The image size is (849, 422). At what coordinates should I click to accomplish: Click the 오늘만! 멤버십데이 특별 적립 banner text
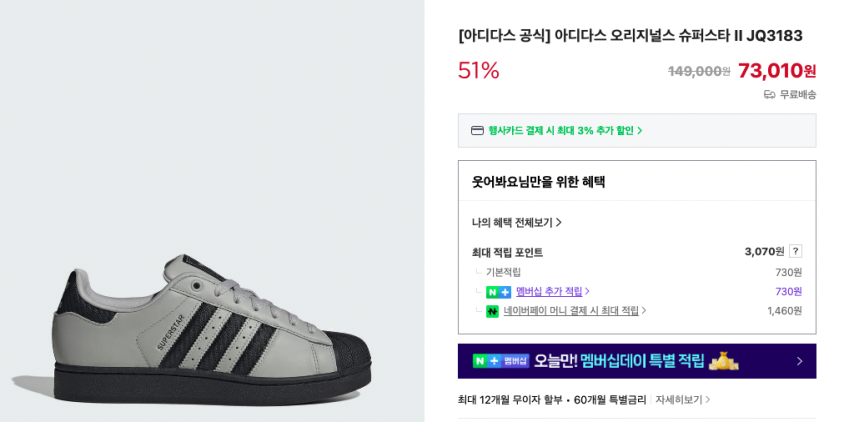pos(618,361)
